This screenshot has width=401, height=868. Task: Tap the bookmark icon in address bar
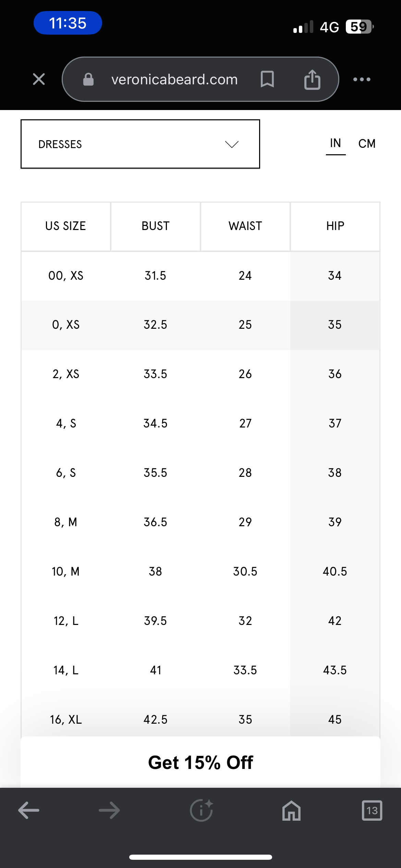coord(267,79)
